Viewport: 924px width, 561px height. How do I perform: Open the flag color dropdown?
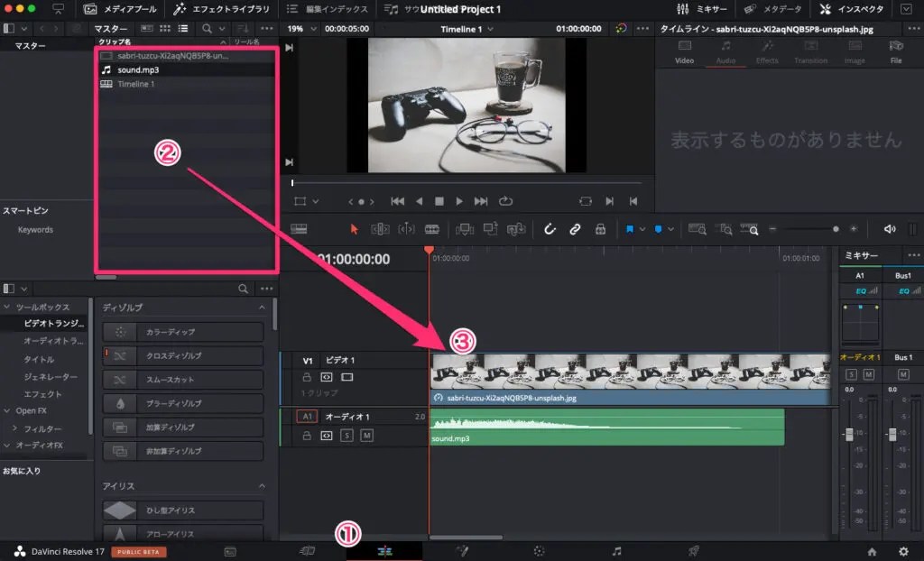tap(642, 228)
